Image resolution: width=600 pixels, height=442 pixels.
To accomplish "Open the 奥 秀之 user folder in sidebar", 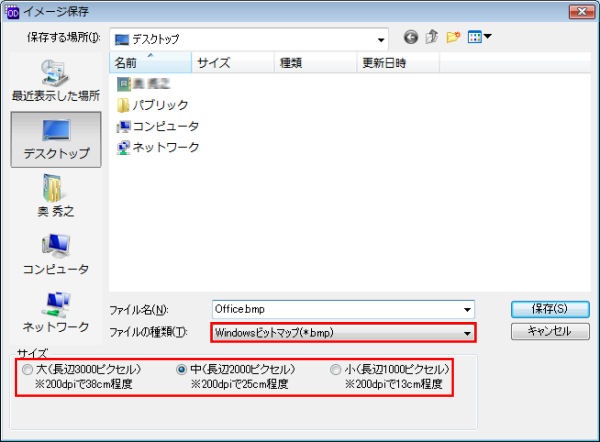I will point(55,196).
